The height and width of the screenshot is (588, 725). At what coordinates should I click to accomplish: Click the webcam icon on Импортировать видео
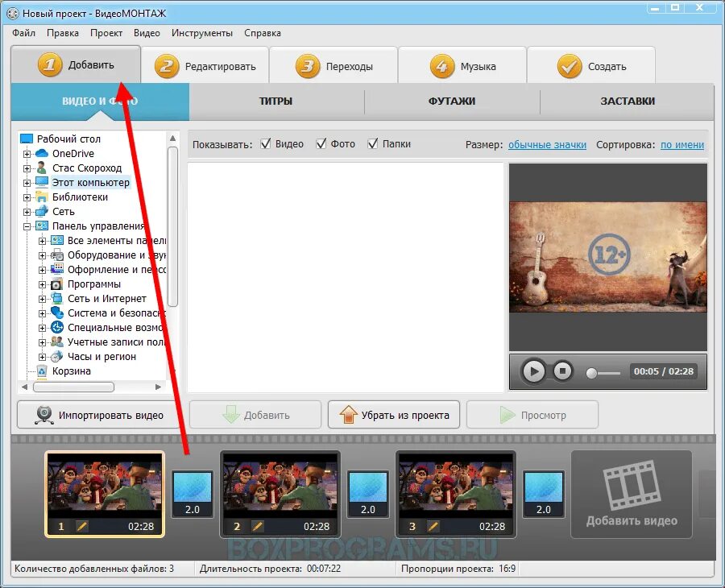pos(44,415)
